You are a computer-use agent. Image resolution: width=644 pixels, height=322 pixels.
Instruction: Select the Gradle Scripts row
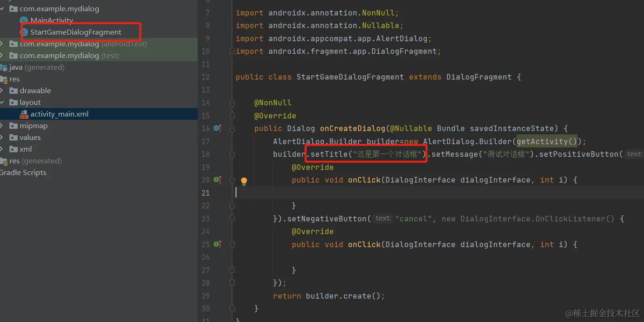[98, 173]
